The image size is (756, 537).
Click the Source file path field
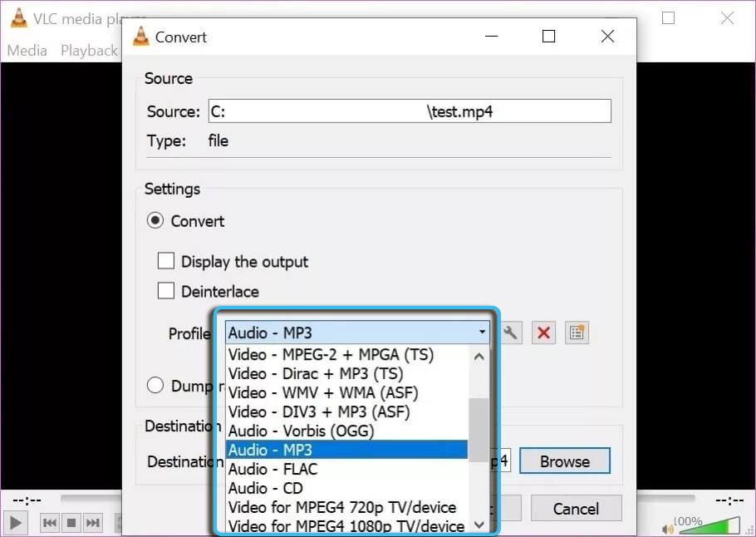409,111
